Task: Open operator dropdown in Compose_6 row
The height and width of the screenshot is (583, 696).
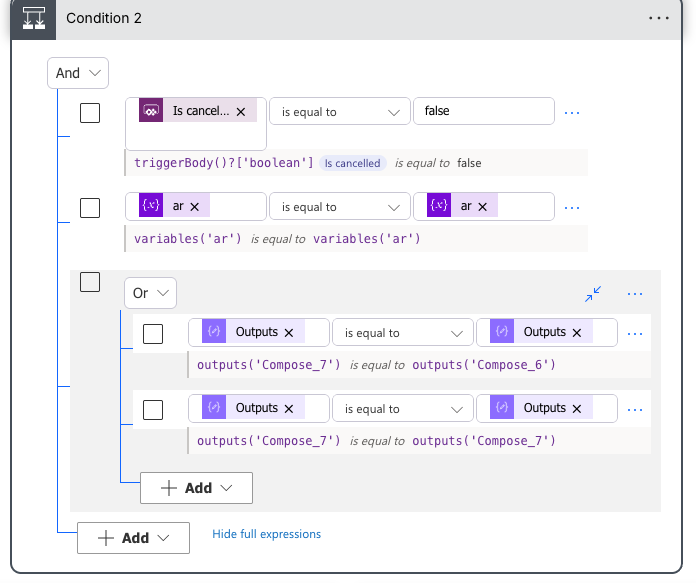Action: coord(403,333)
